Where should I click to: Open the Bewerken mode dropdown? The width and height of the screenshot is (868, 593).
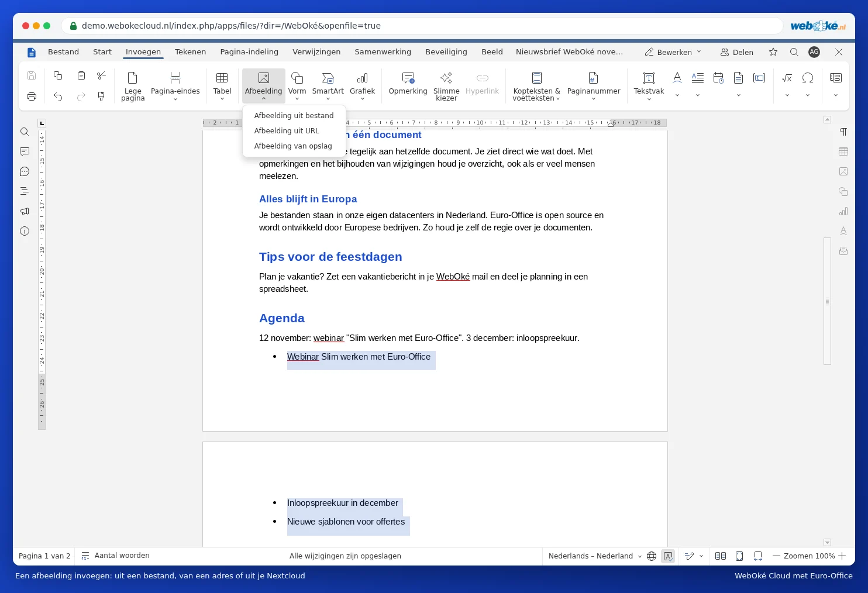click(673, 52)
